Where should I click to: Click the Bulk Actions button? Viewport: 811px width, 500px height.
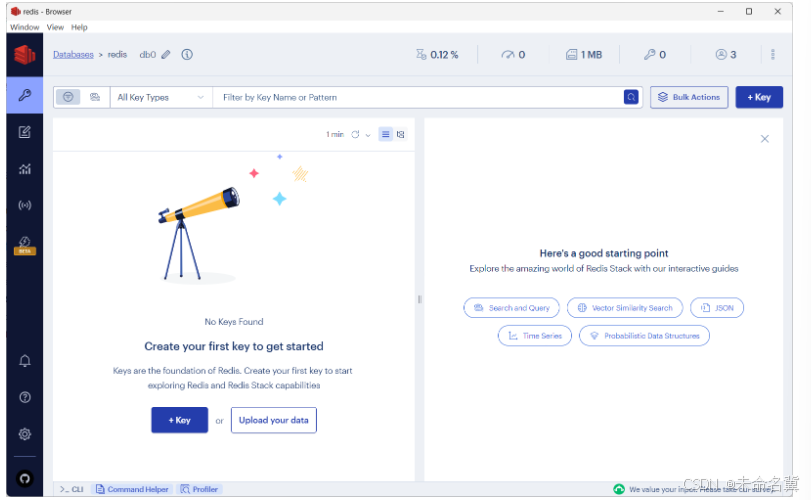[x=689, y=97]
